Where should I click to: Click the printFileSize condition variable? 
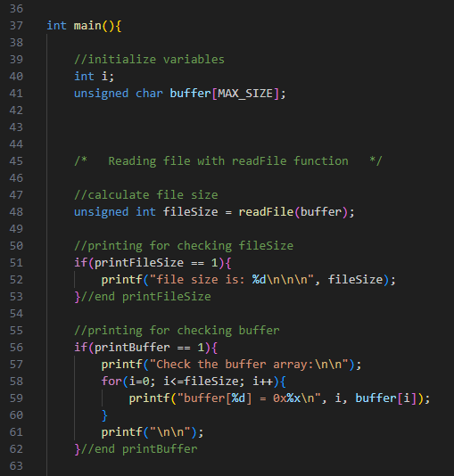pos(139,263)
